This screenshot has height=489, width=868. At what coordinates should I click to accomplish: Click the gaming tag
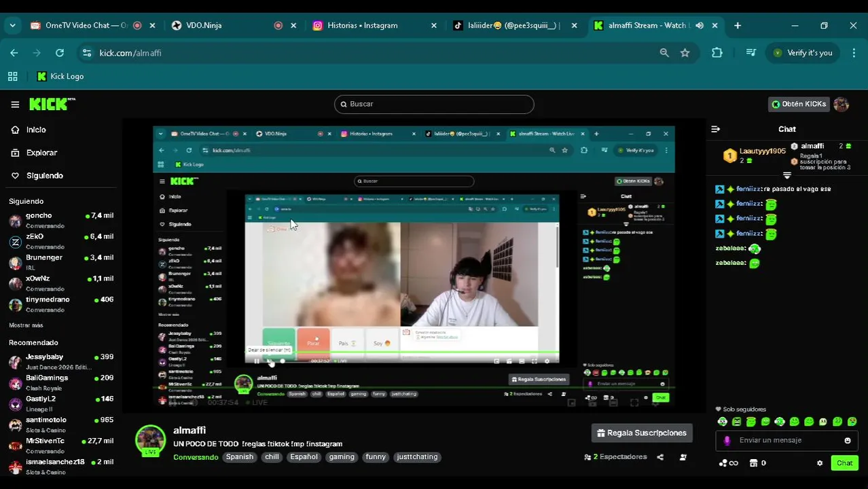(342, 457)
